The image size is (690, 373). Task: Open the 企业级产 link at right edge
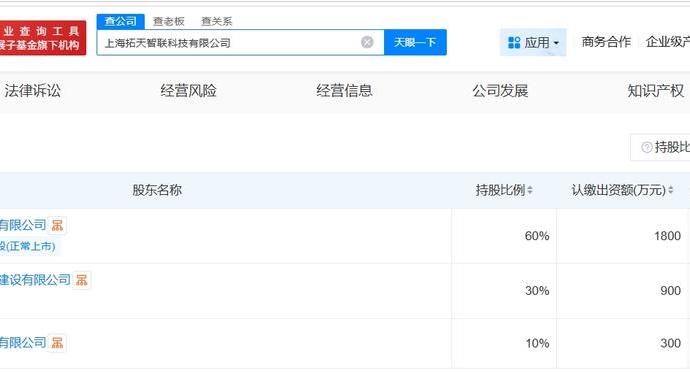click(668, 42)
